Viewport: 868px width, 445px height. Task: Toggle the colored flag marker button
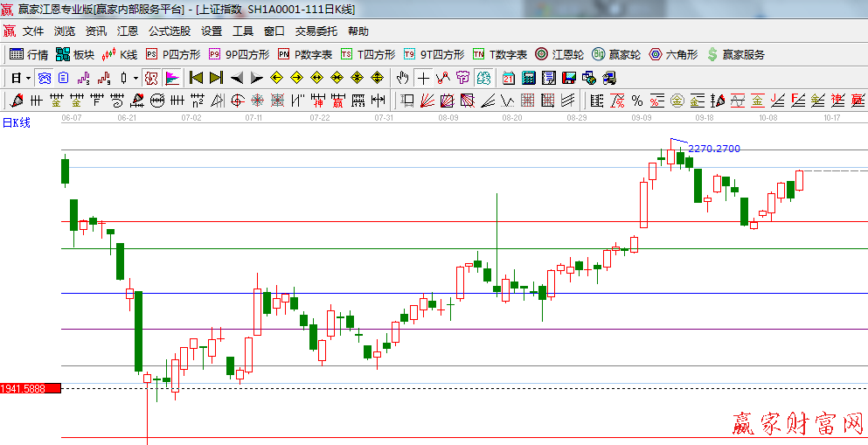pos(171,78)
